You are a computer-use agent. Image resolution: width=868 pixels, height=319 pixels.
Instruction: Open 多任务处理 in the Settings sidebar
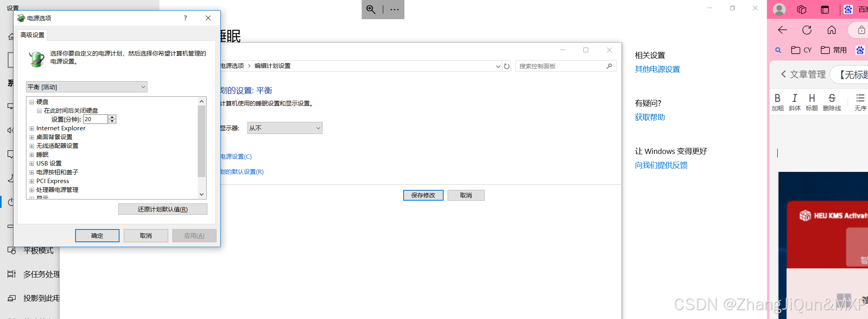tap(41, 274)
